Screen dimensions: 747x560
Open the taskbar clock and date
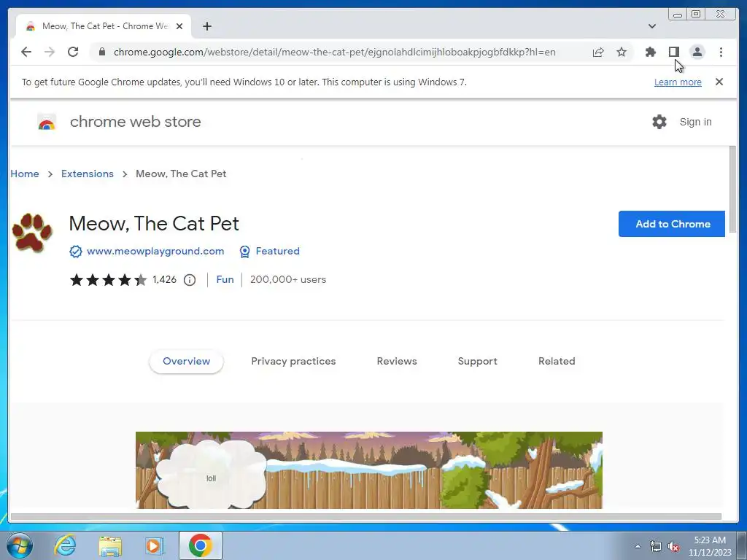tap(710, 546)
